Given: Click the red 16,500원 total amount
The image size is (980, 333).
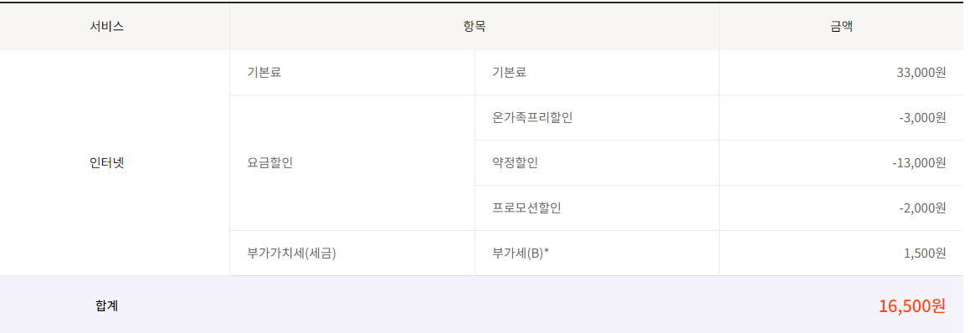Looking at the screenshot, I should (912, 306).
